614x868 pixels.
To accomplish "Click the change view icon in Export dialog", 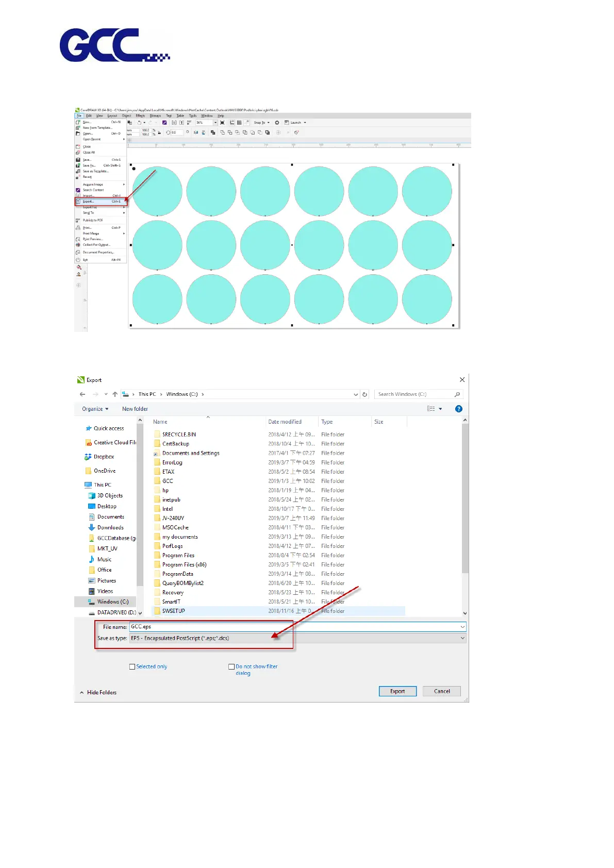I will [x=431, y=409].
